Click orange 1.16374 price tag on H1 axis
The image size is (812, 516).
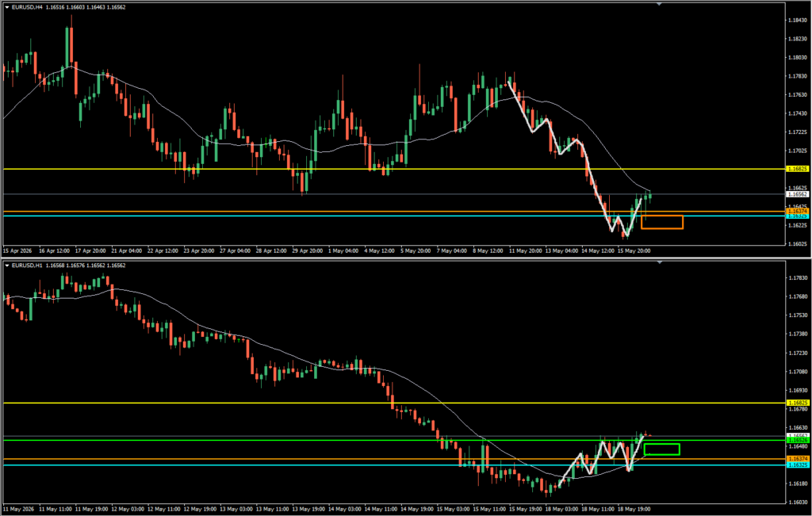coord(797,459)
